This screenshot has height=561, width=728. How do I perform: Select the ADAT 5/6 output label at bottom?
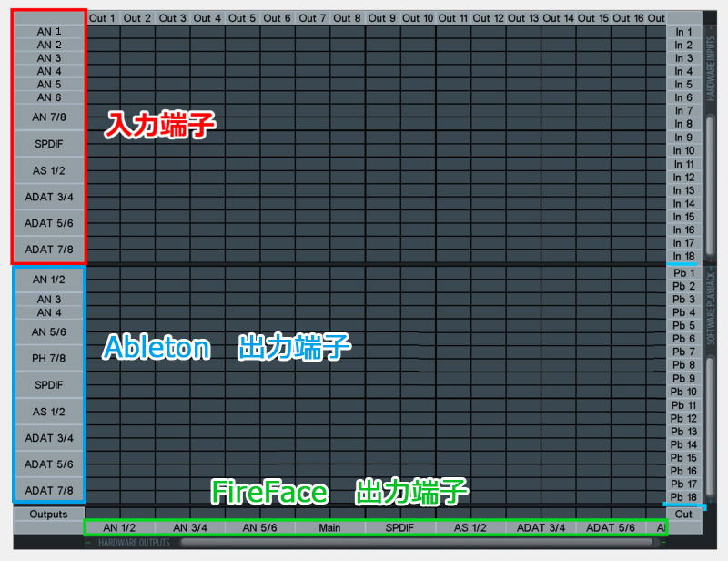610,527
